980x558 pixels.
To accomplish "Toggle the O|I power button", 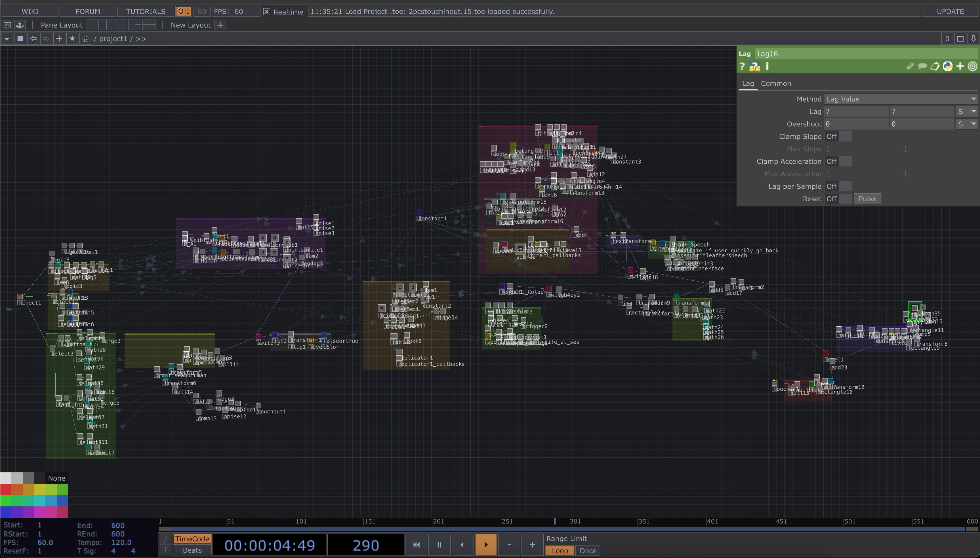I will [184, 12].
